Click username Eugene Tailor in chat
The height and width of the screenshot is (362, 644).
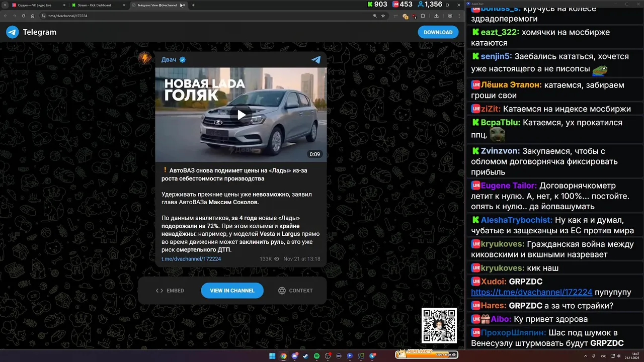coord(509,186)
